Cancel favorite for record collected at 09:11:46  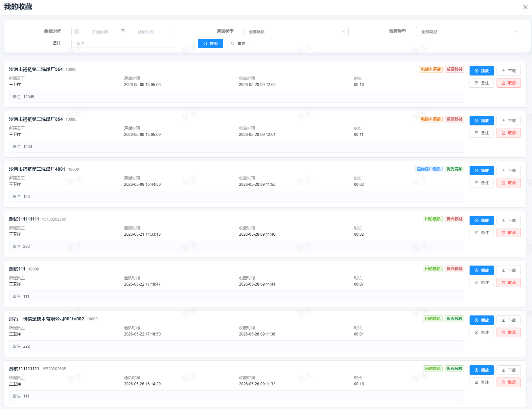pos(508,232)
